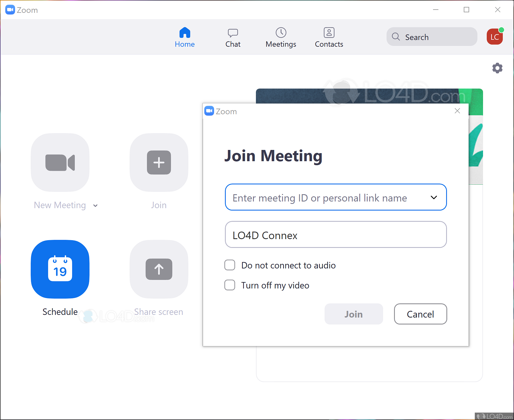Select the Join meeting icon
Screen dimensions: 514x420
[x=159, y=163]
